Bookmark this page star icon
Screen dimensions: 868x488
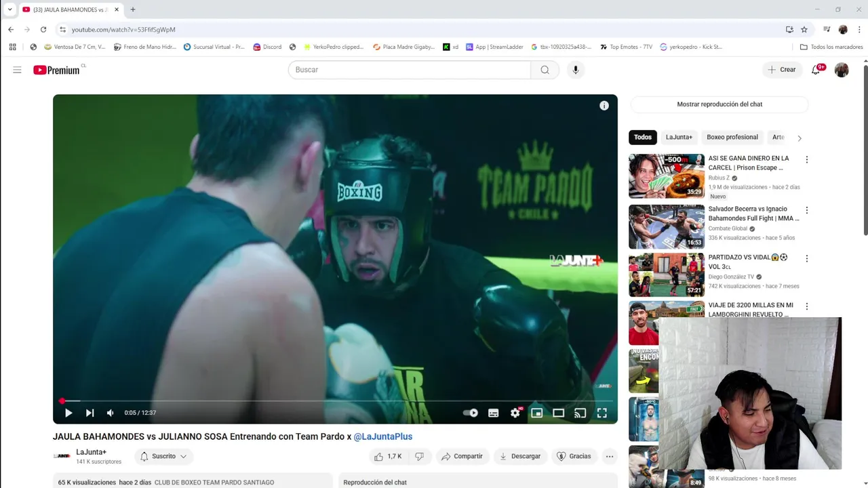pos(804,29)
